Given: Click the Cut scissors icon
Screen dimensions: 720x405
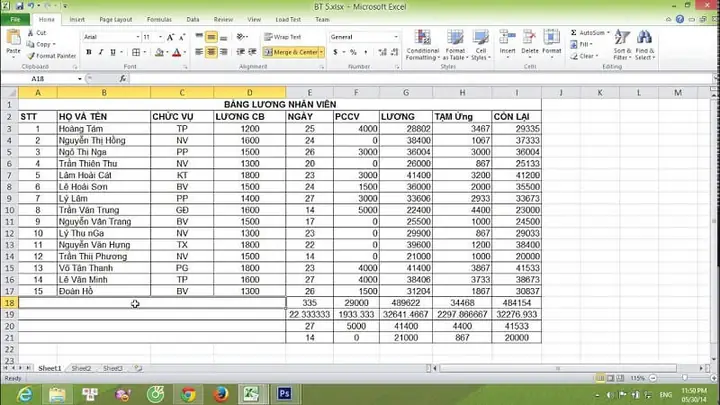Looking at the screenshot, I should 30,33.
